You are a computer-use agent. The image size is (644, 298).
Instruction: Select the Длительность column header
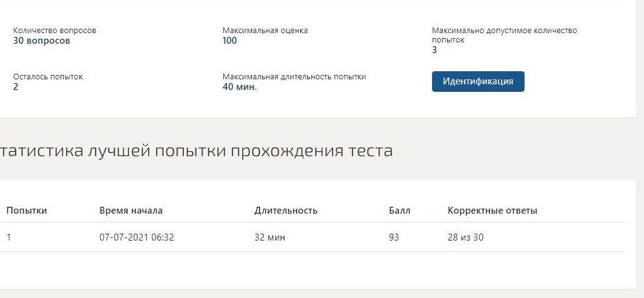coord(286,211)
